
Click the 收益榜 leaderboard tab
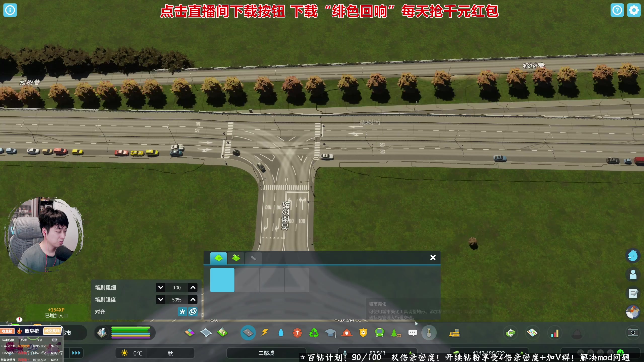pos(7,331)
